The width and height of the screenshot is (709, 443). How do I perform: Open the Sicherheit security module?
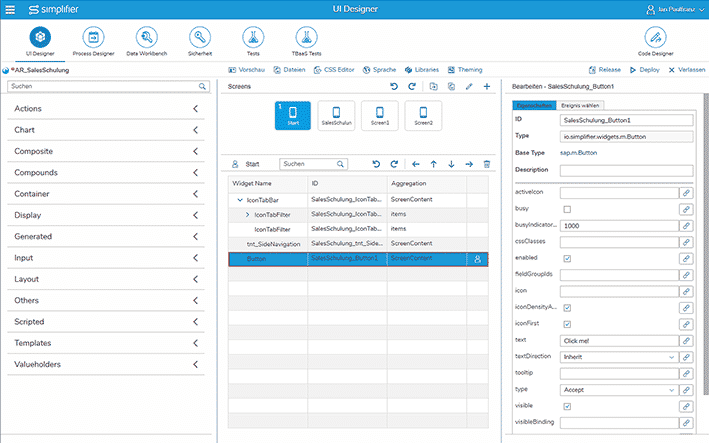200,37
